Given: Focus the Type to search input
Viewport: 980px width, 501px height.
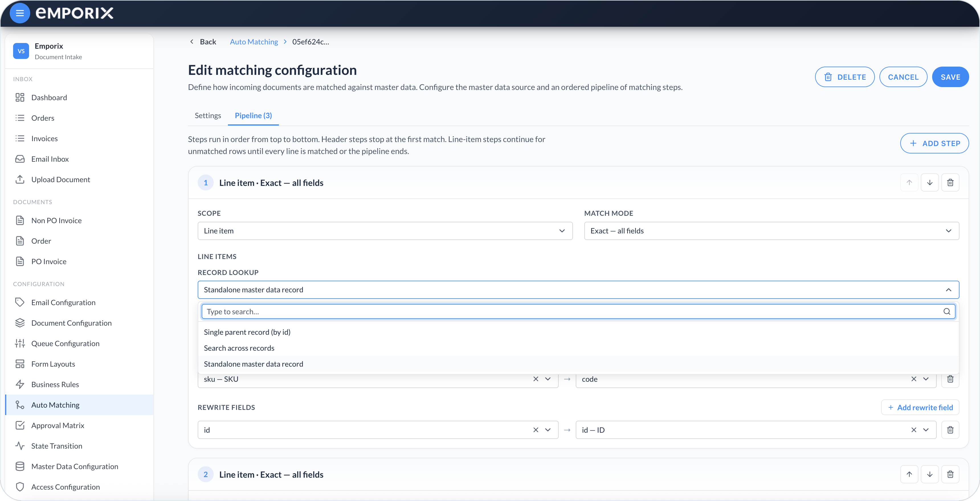Looking at the screenshot, I should pos(578,312).
